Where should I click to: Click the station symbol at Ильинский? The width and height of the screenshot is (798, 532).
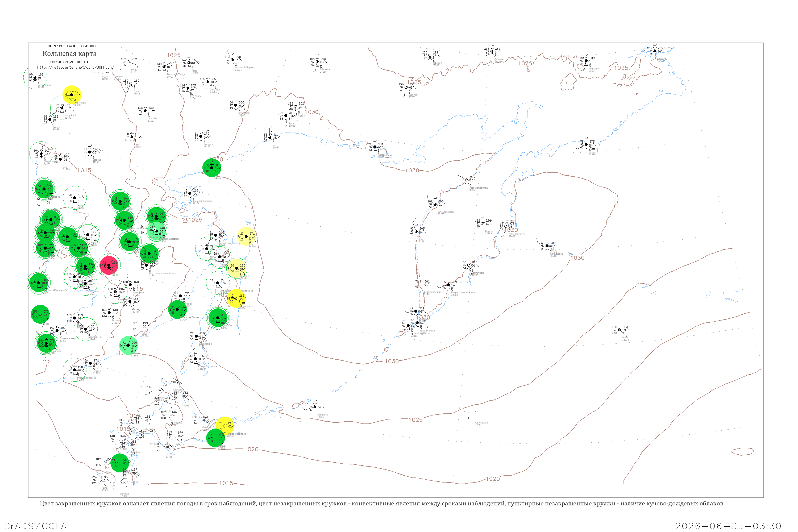(x=196, y=336)
